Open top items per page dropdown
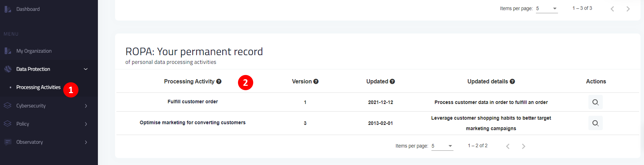Viewport: 644px width, 165px height. 547,8
